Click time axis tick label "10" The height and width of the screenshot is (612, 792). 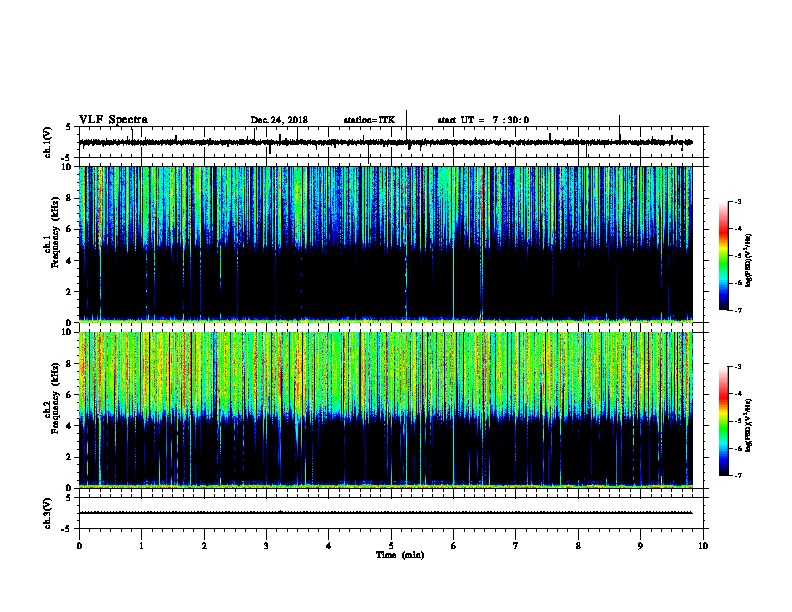pyautogui.click(x=703, y=545)
